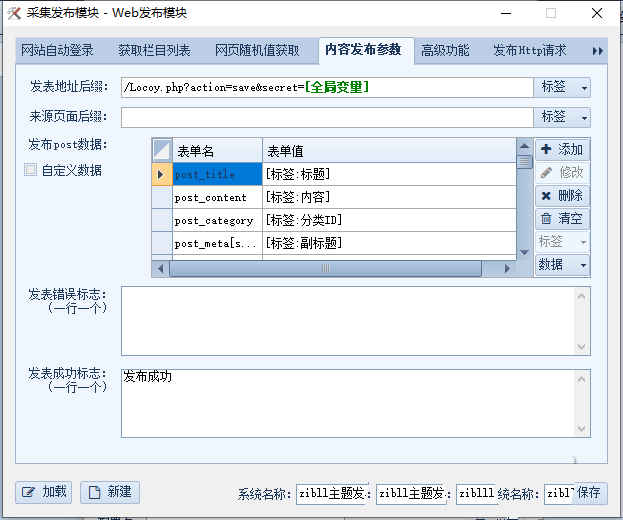Select the 获取栏目列表 tab
Image resolution: width=623 pixels, height=520 pixels.
point(154,50)
